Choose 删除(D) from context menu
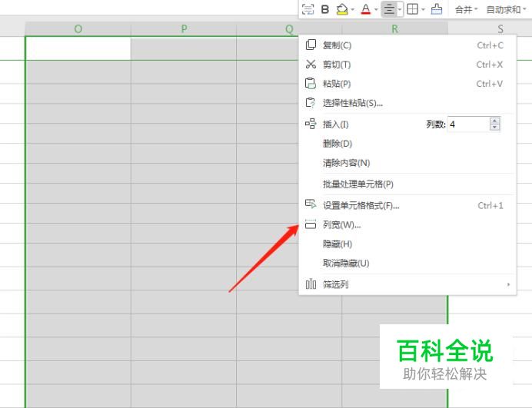The width and height of the screenshot is (532, 408). [x=407, y=144]
